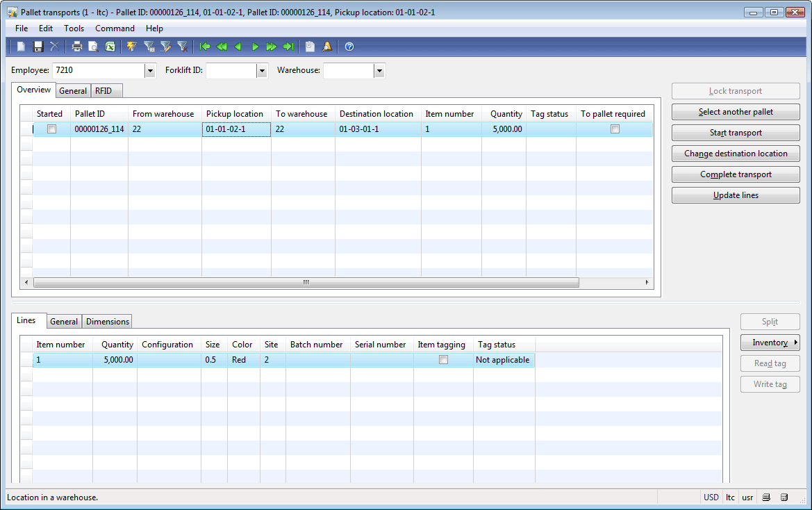Click the Print icon in toolbar
The height and width of the screenshot is (510, 812).
click(x=77, y=47)
